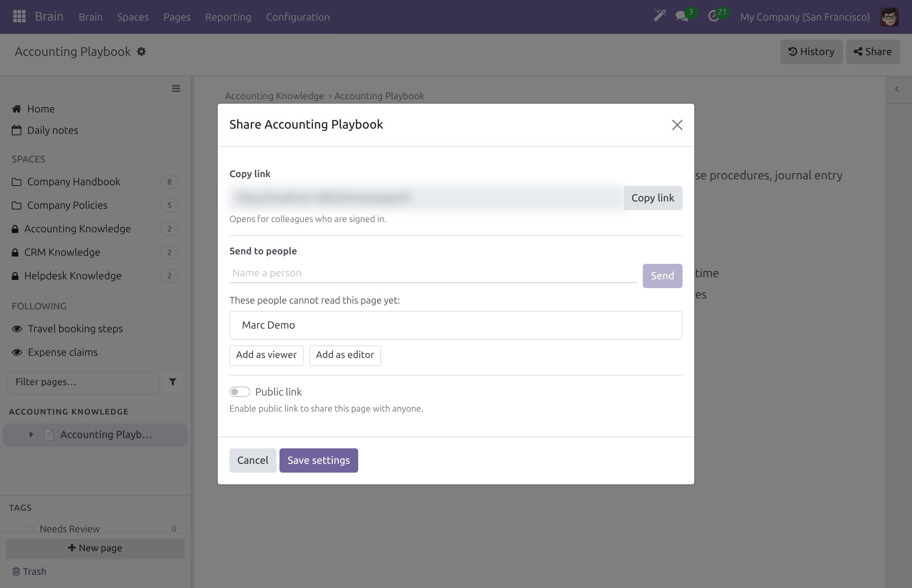Select Marc Demo in the list
This screenshot has height=588, width=912.
[455, 325]
